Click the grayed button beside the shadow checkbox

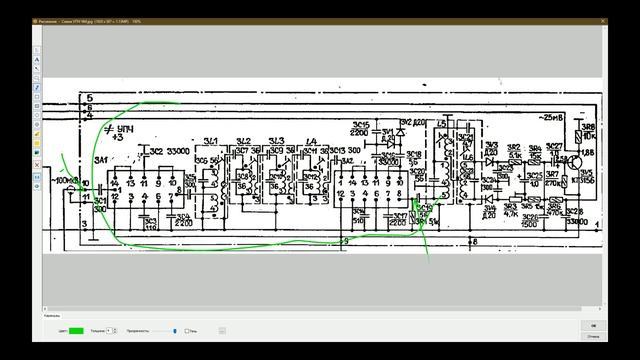tap(222, 331)
